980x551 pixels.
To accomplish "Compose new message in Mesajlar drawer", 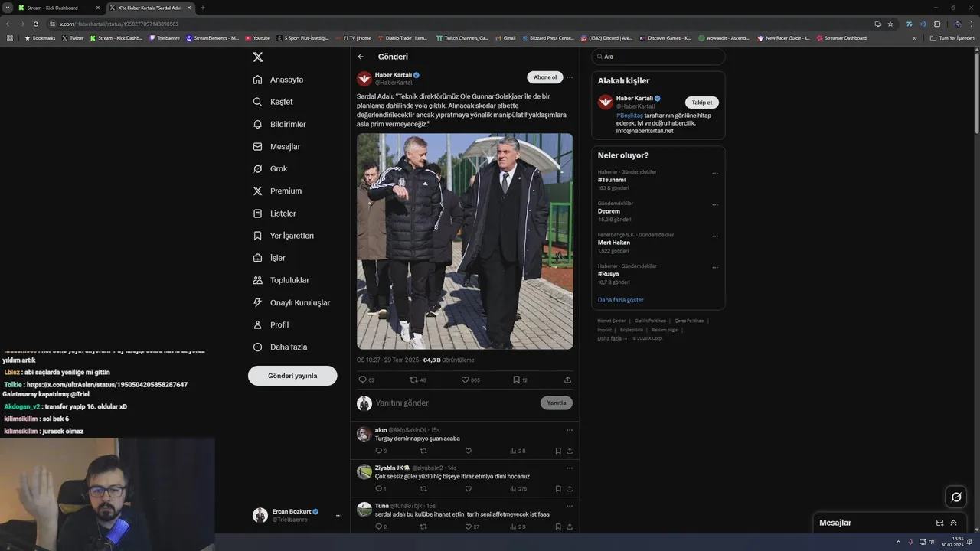I will [939, 523].
